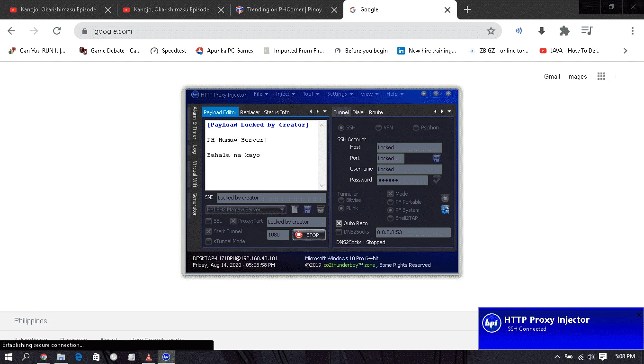Toggle the Proxy:Port checkbox

tap(233, 221)
